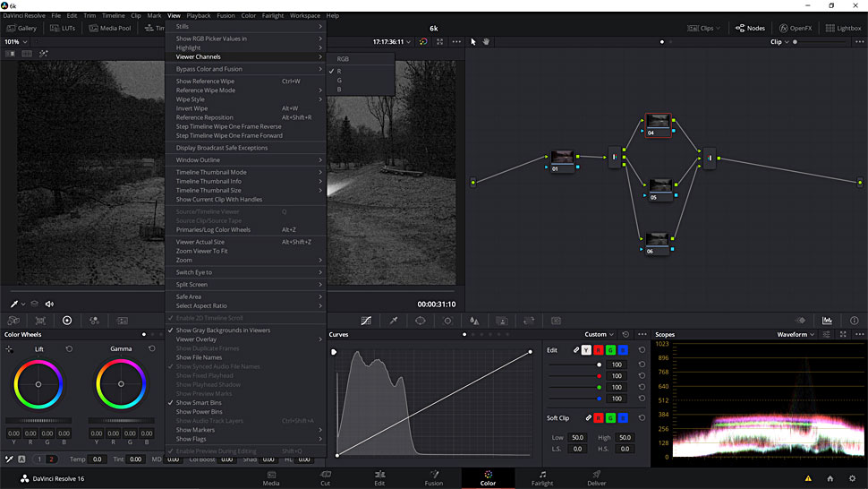Open the Qualifier eyedropper palette
Viewport: 868px width, 489px height.
394,321
